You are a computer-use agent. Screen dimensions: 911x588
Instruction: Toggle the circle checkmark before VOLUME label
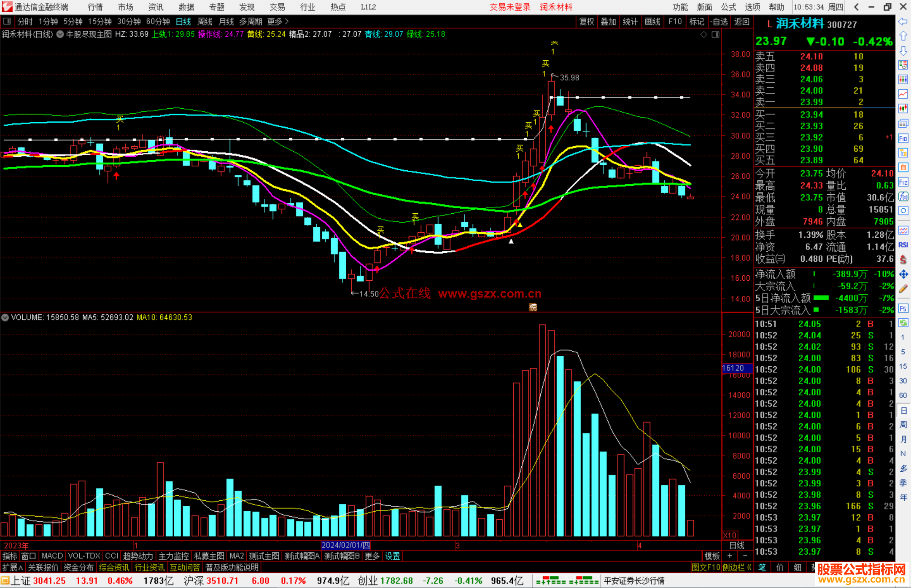pos(5,317)
